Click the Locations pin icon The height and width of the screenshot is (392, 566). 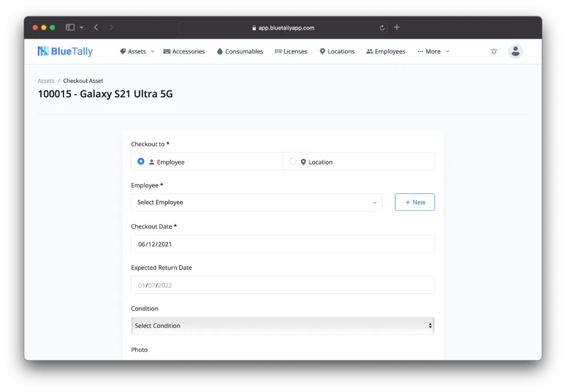tap(322, 51)
